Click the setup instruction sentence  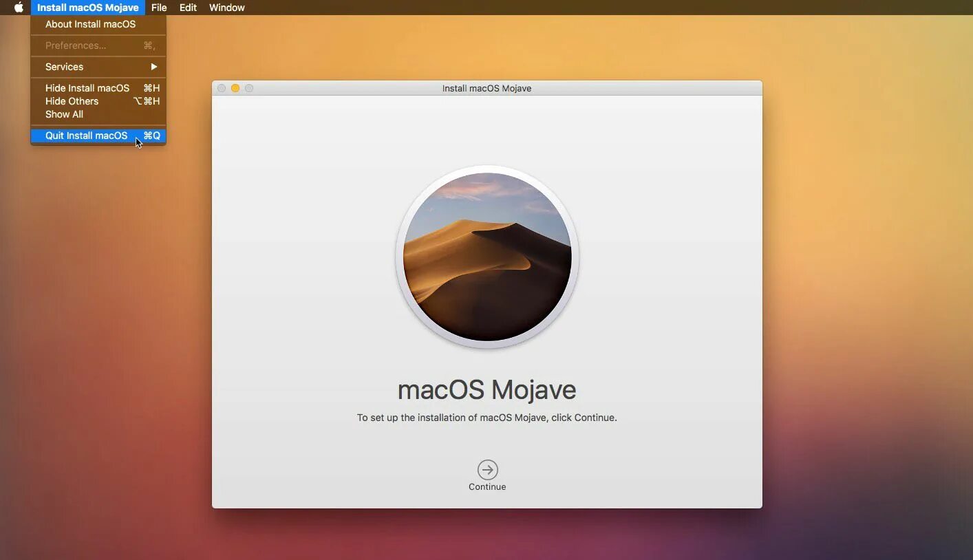point(486,418)
